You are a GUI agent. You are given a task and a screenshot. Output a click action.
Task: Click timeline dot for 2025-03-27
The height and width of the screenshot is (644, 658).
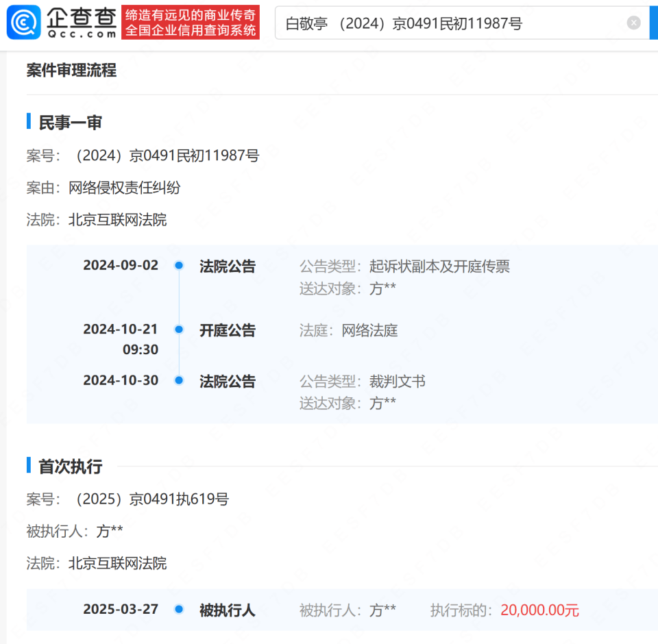pyautogui.click(x=179, y=609)
